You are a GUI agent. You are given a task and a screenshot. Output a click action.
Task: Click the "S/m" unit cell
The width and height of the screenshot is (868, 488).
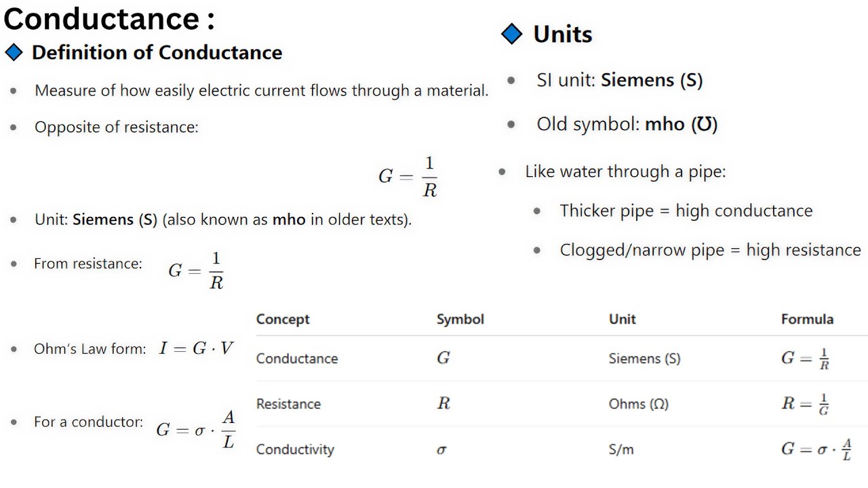(x=621, y=449)
